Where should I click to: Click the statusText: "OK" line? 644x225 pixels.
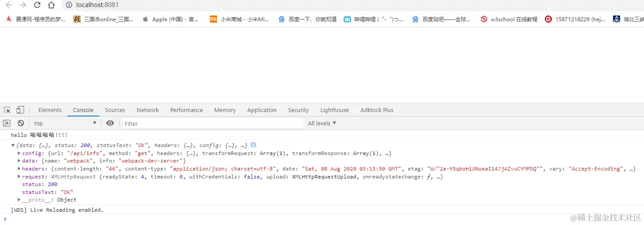coord(47,192)
